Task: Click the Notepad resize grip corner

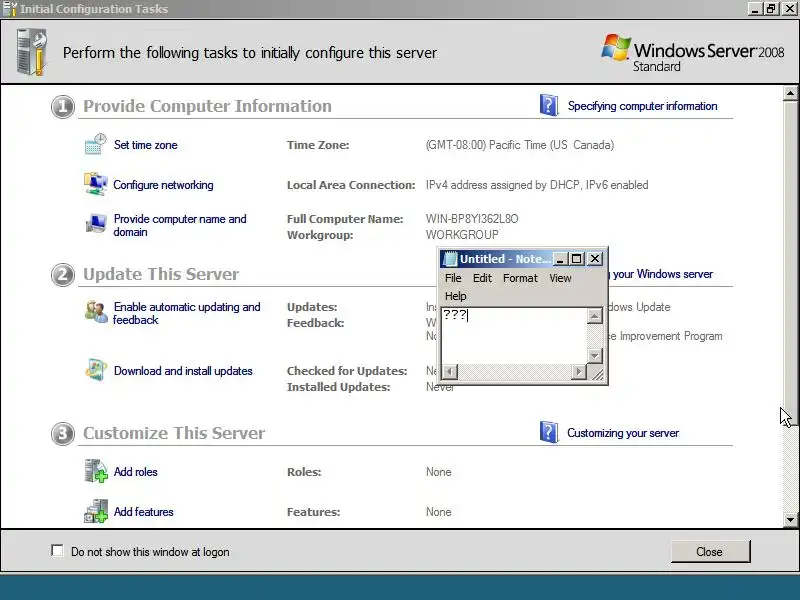Action: pos(596,372)
